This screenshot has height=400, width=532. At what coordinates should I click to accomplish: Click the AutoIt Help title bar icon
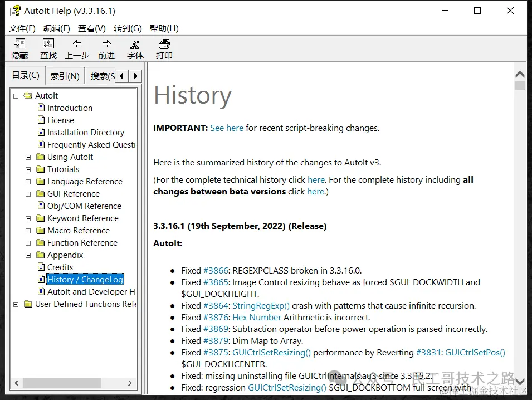[15, 11]
